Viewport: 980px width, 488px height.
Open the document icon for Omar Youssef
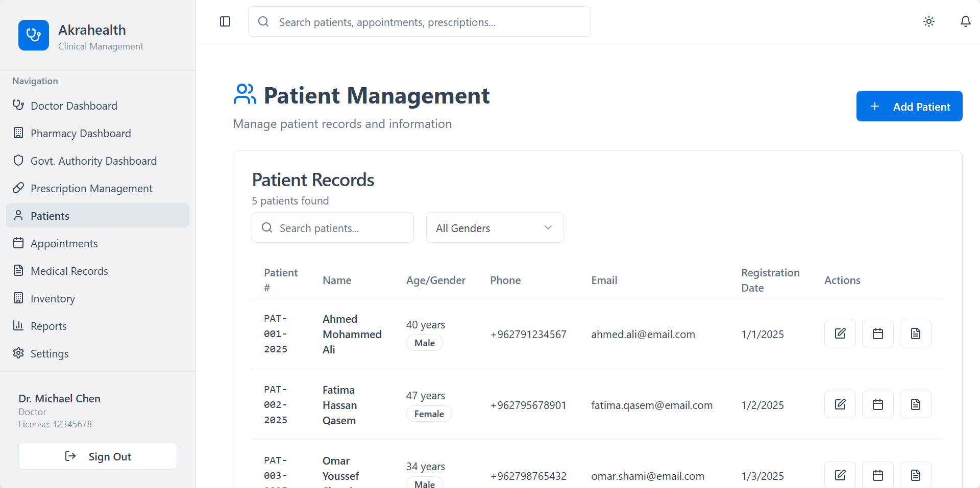pyautogui.click(x=915, y=475)
